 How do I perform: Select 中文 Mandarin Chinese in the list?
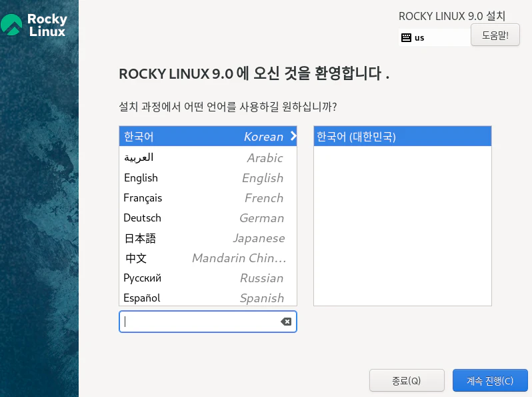(x=207, y=258)
